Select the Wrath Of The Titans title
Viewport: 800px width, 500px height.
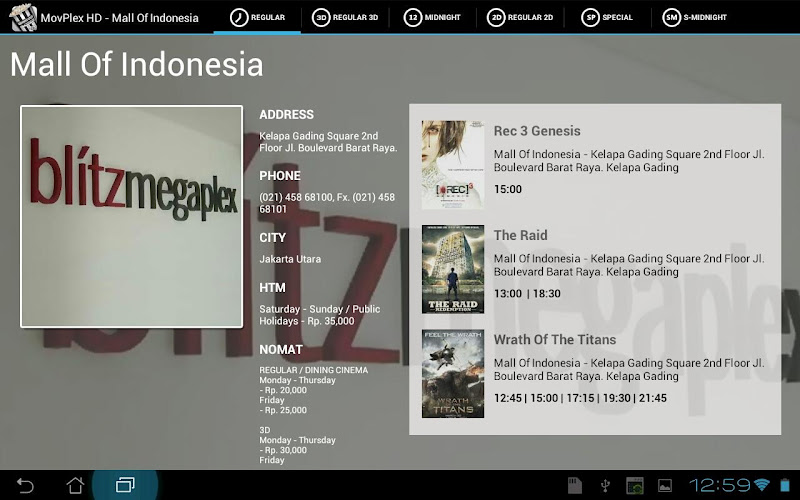555,340
